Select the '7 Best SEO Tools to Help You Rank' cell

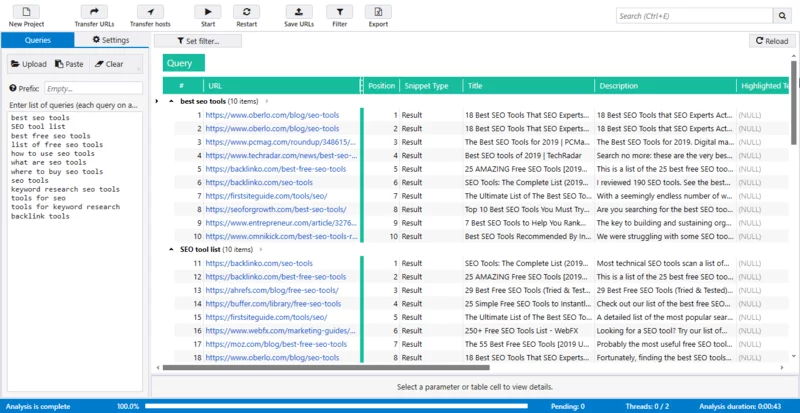pyautogui.click(x=529, y=223)
